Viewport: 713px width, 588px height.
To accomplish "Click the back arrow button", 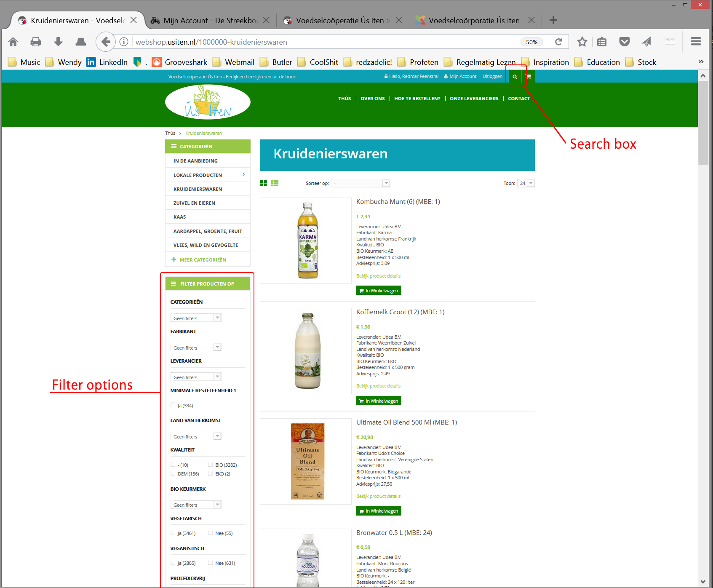I will pos(105,42).
